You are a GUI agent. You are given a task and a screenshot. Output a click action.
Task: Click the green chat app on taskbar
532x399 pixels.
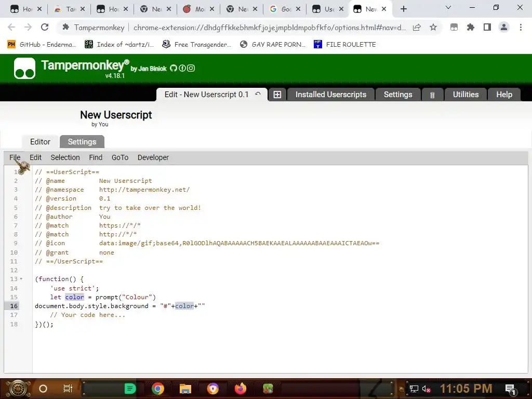130,389
